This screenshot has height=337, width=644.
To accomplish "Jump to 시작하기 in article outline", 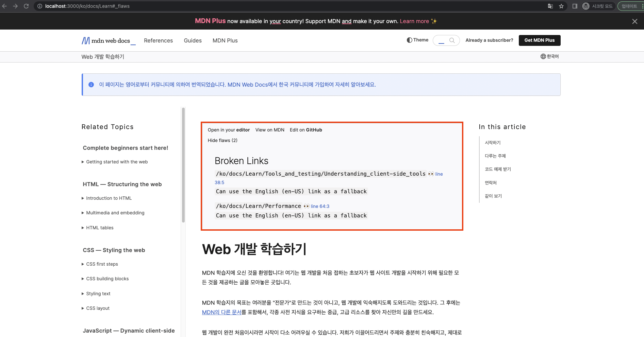I will tap(493, 143).
